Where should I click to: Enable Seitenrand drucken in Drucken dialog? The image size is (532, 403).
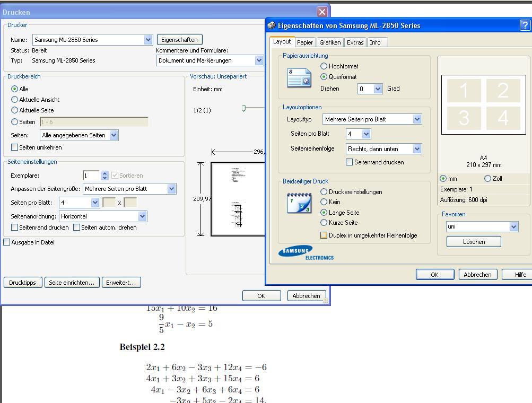point(15,227)
